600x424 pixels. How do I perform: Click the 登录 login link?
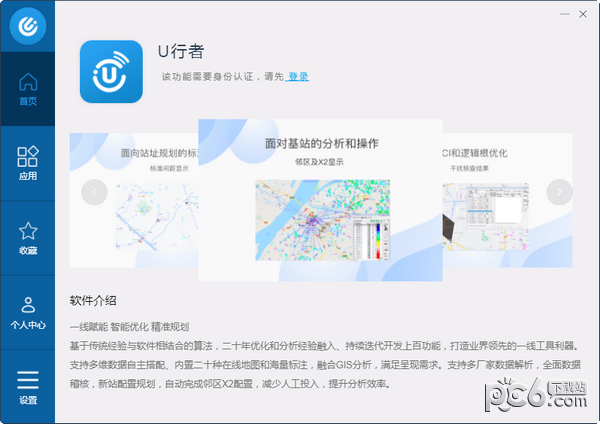[x=298, y=77]
